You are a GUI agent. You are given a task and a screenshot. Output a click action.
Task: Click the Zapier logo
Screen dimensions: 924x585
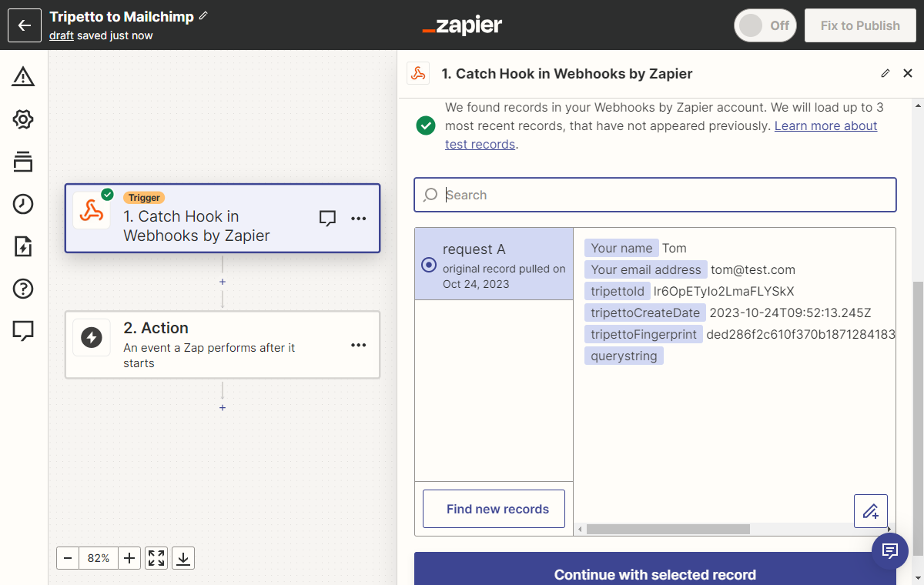(x=462, y=25)
